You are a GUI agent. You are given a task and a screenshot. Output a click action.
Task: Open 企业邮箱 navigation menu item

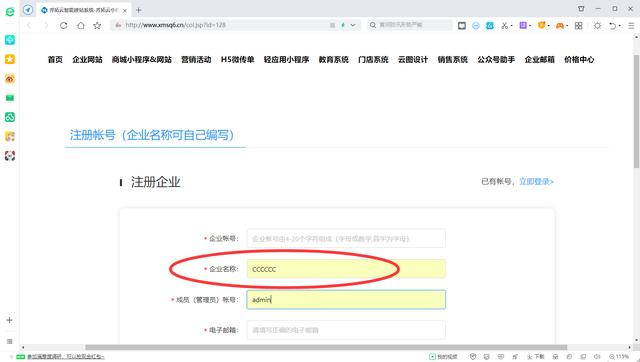click(x=540, y=60)
